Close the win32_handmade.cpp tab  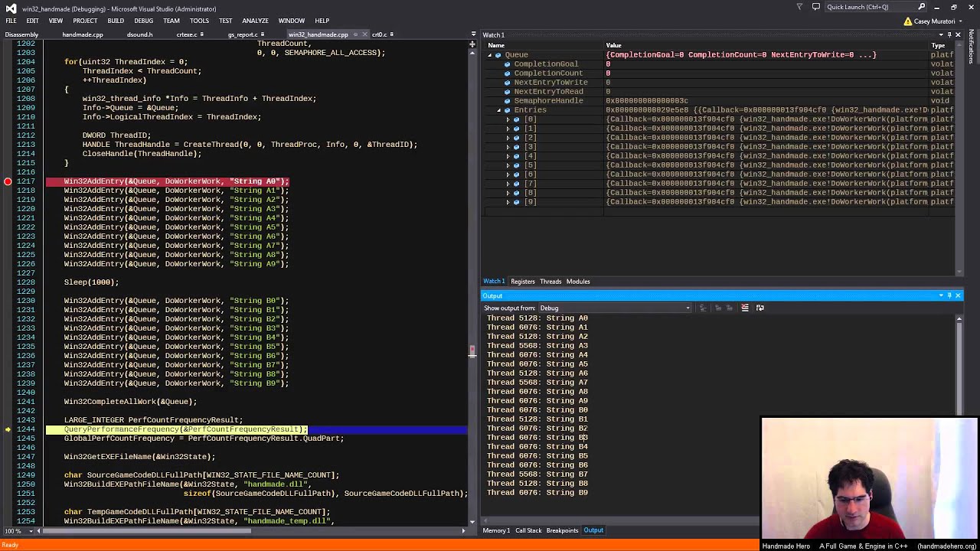click(364, 34)
